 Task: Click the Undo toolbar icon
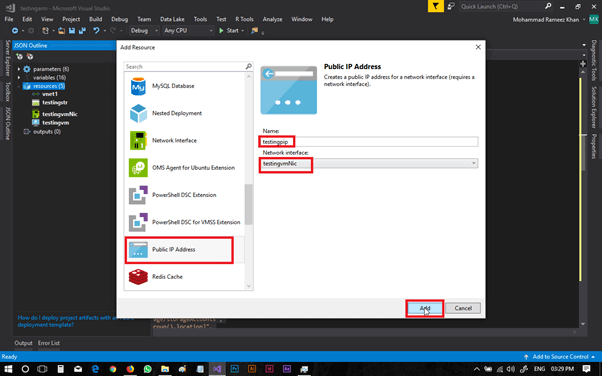click(96, 30)
